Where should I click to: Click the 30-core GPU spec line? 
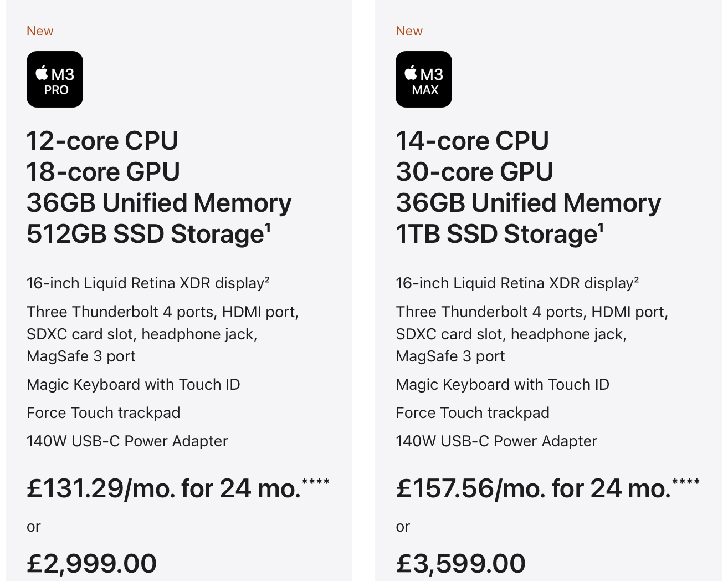(474, 172)
